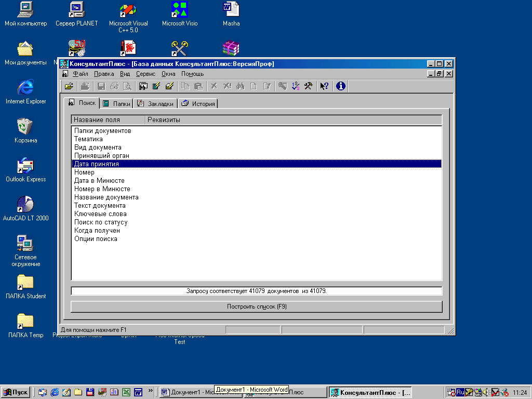Select the Текст документа row

click(257, 206)
